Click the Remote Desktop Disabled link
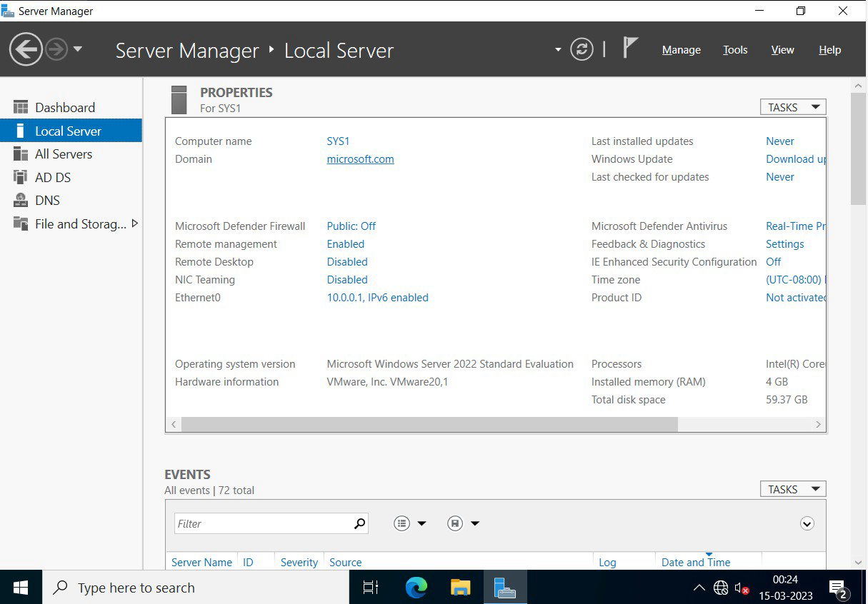Viewport: 868px width, 604px height. coord(347,261)
